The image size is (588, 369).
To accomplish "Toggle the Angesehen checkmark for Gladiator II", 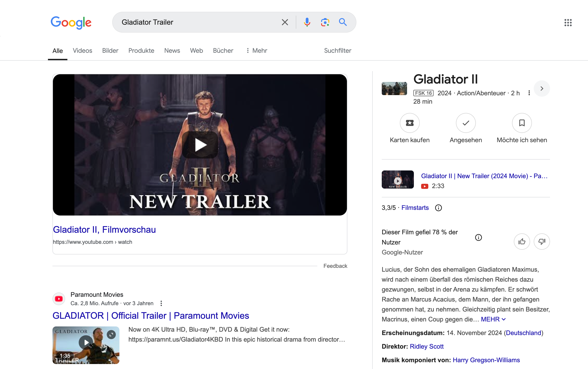I will (466, 123).
